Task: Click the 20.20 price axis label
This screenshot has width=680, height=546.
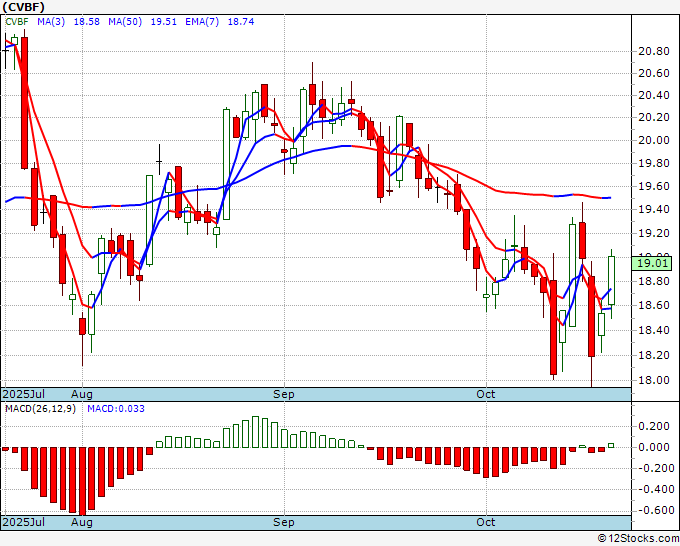Action: (x=654, y=118)
